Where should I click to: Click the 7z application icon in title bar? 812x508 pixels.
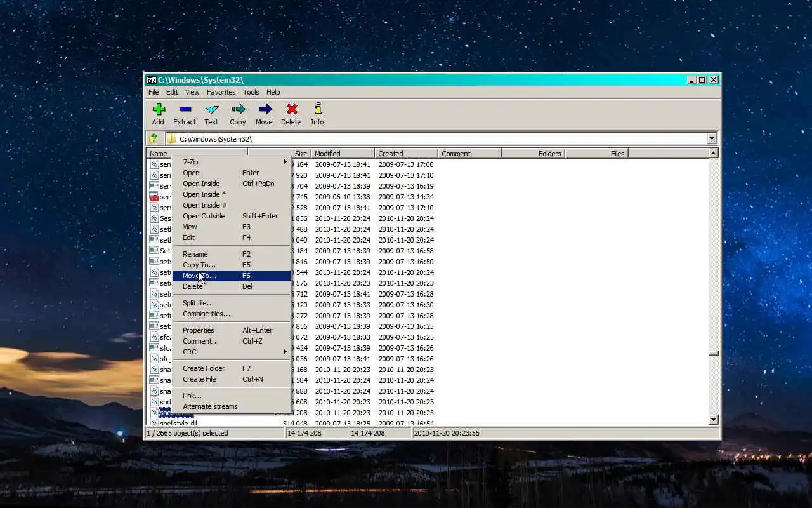pyautogui.click(x=152, y=80)
